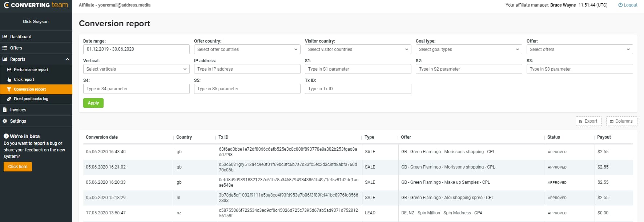Image resolution: width=644 pixels, height=222 pixels.
Task: Click the Logout link
Action: pyautogui.click(x=628, y=5)
